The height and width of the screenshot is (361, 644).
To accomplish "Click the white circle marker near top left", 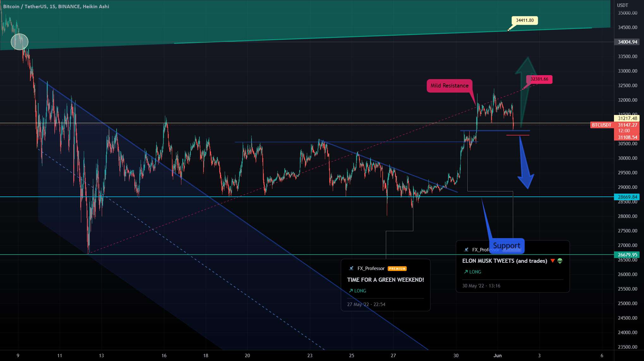I will [20, 42].
